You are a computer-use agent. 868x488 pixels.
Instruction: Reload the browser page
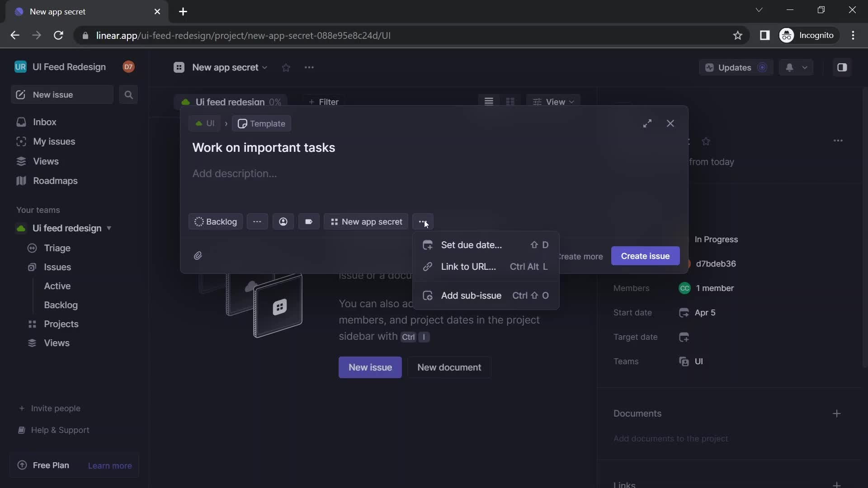pos(58,35)
